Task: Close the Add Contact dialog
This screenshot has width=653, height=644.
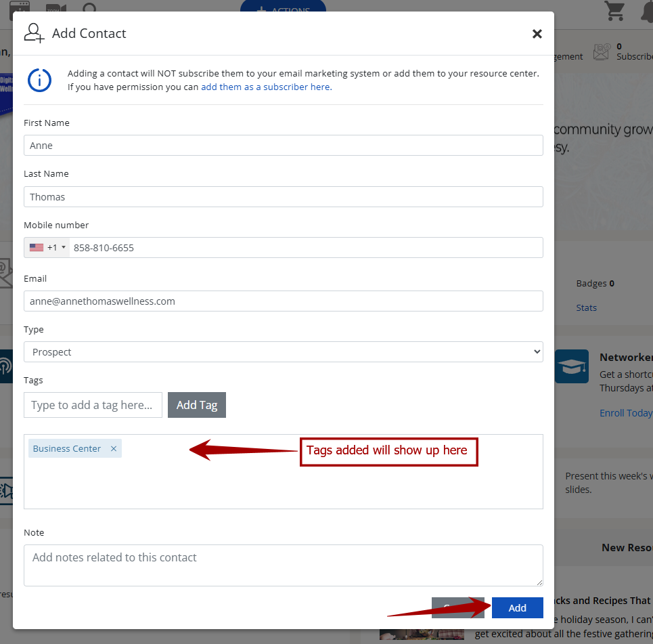Action: (x=537, y=34)
